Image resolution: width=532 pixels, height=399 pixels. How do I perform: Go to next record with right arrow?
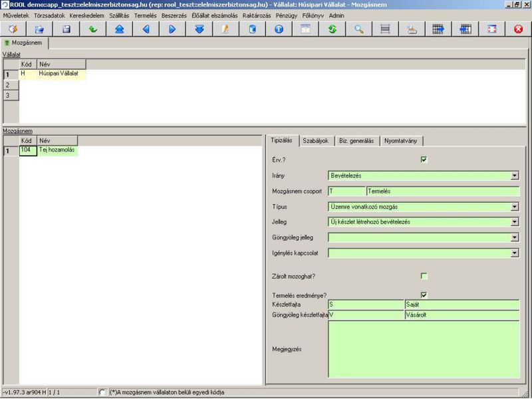(172, 29)
